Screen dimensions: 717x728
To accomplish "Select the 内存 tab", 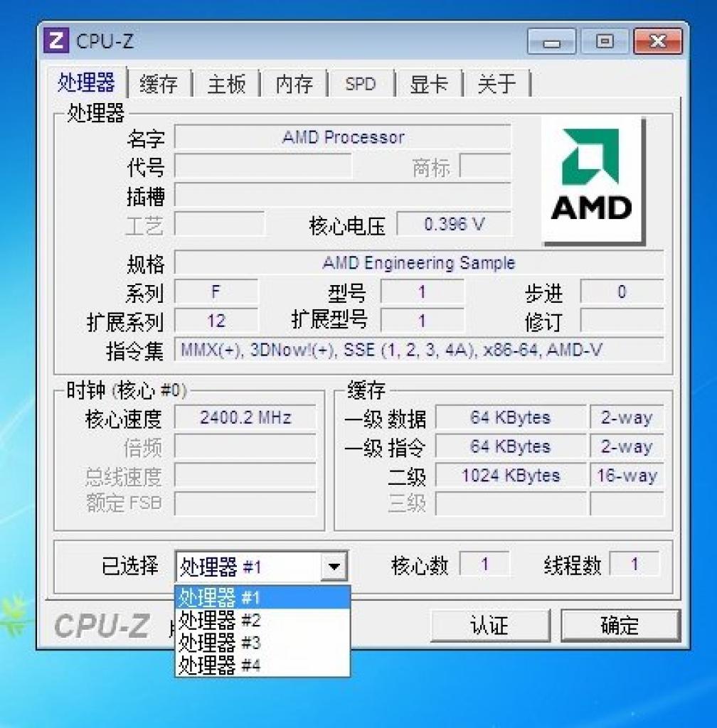I will coord(294,84).
